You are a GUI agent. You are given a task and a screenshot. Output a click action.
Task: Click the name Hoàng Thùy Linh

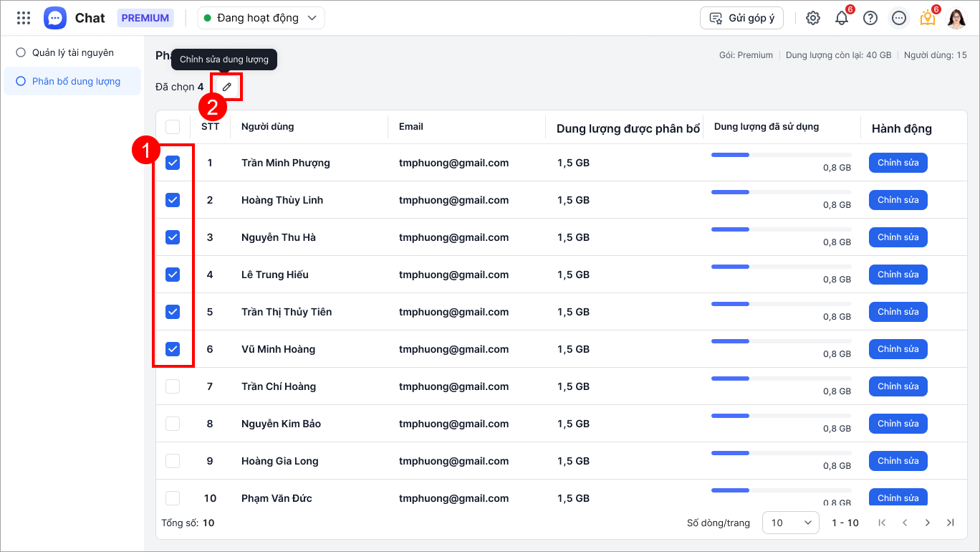point(282,200)
